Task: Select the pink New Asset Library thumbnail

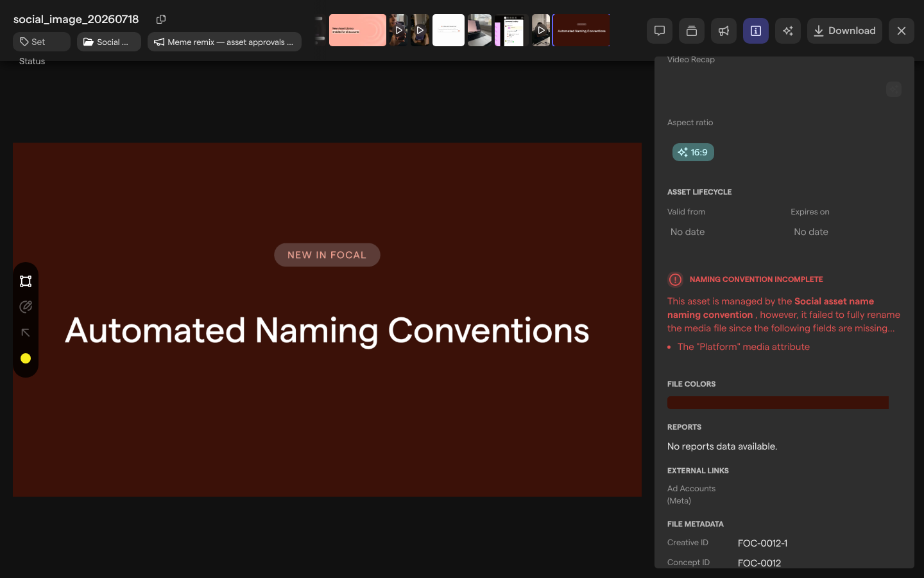Action: point(357,30)
